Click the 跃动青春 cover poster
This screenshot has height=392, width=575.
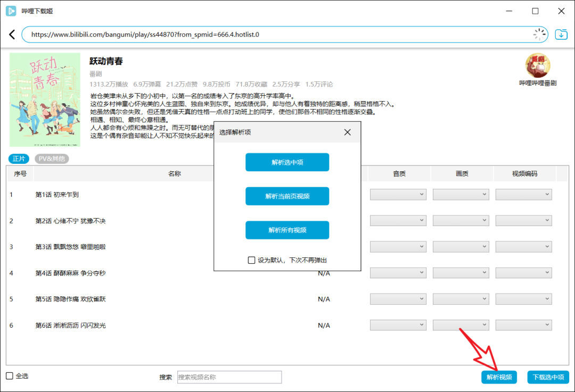click(45, 99)
